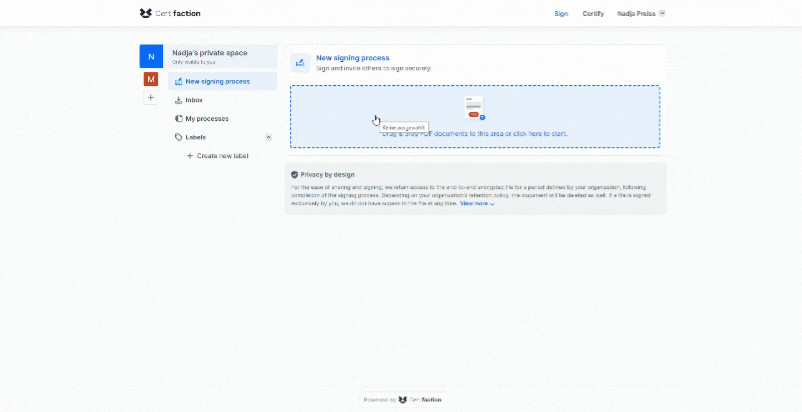This screenshot has width=802, height=412.
Task: Click the Certifaction logo in header
Action: tap(170, 13)
